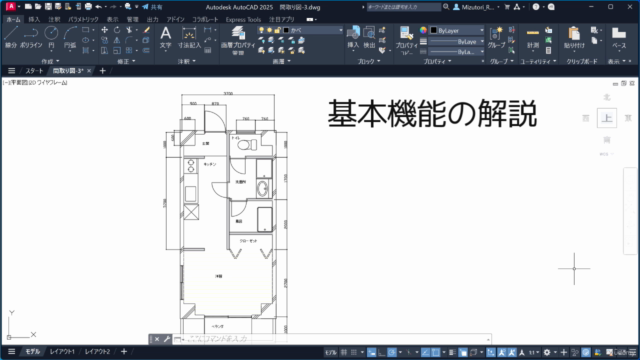Expand the 注釈 (Annotation) panel

(x=187, y=61)
